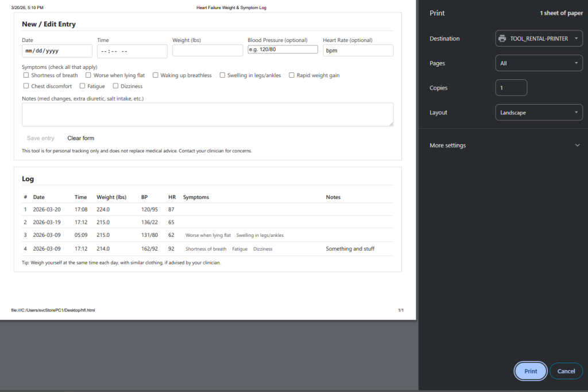This screenshot has height=392, width=588.
Task: Click the Copies number field
Action: coord(511,88)
